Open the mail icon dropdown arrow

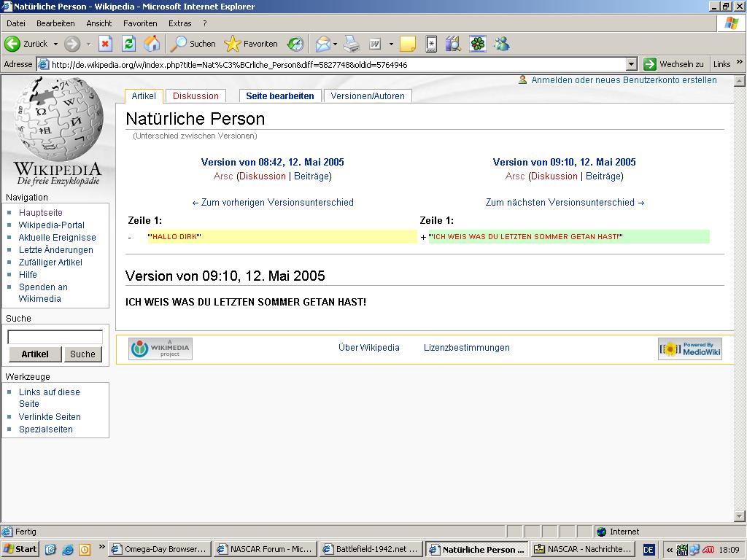336,44
